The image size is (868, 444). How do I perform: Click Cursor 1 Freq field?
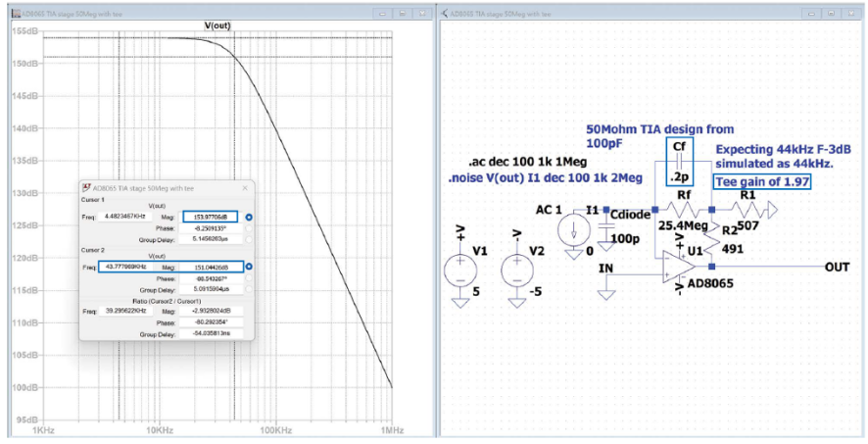[x=123, y=217]
